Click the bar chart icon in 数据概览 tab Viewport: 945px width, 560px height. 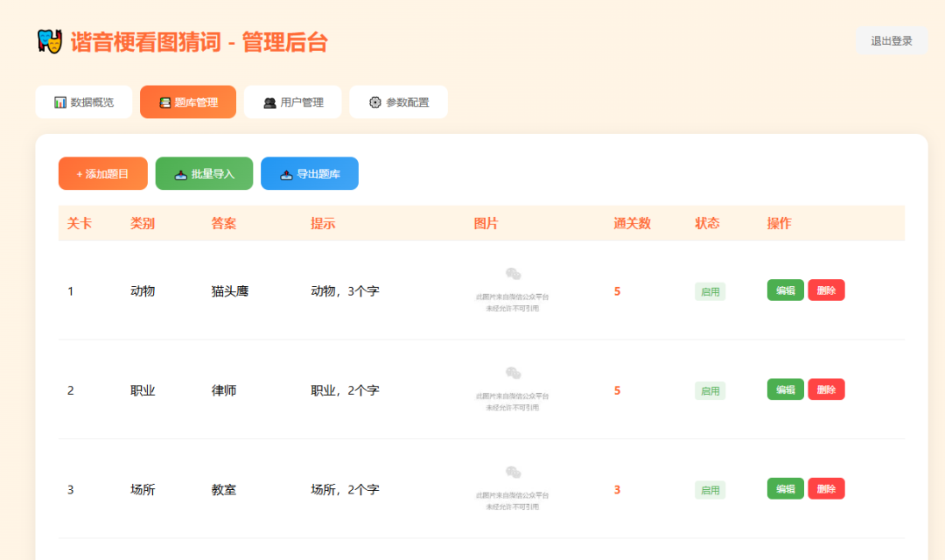[60, 102]
